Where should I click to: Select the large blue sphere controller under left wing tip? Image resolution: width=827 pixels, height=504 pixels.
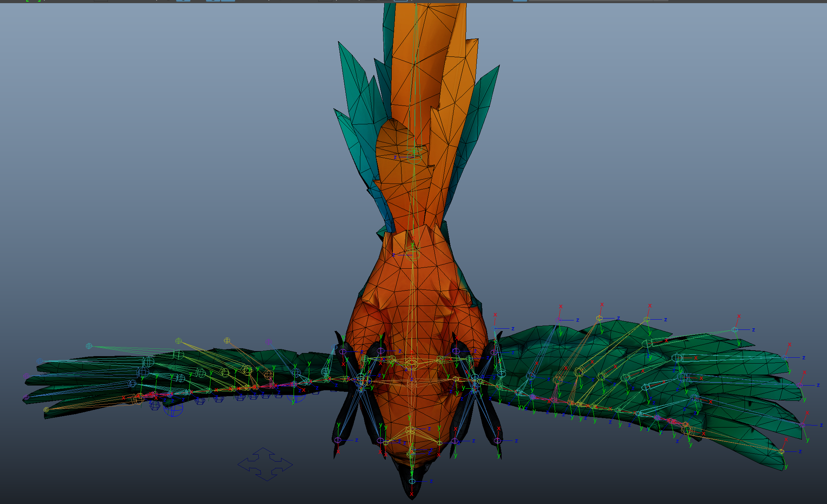[173, 409]
